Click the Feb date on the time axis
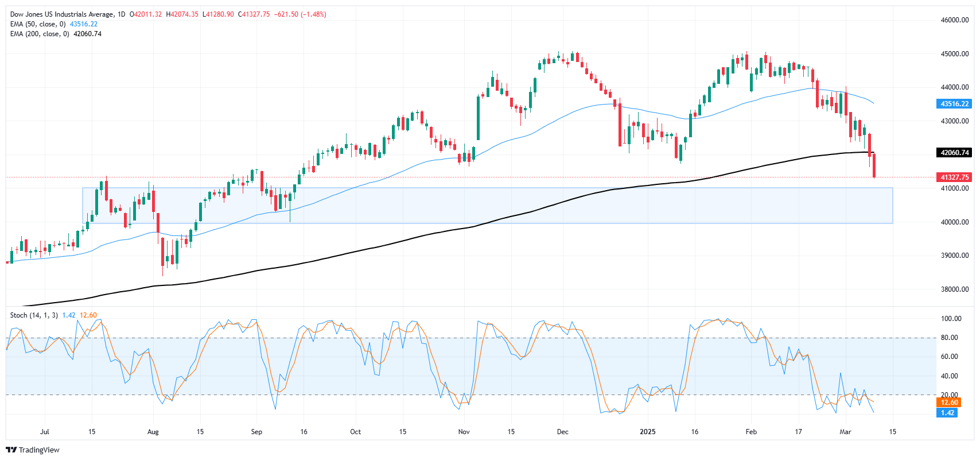980x460 pixels. (x=751, y=432)
